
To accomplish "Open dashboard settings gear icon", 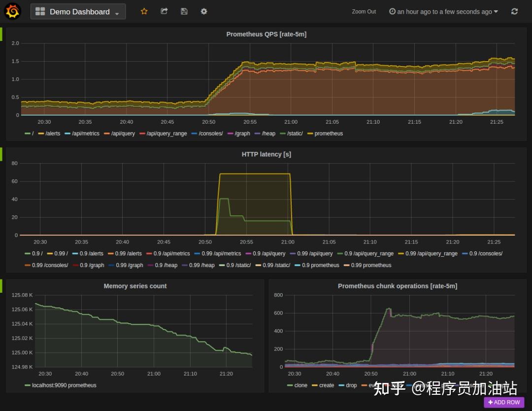I will [x=204, y=11].
